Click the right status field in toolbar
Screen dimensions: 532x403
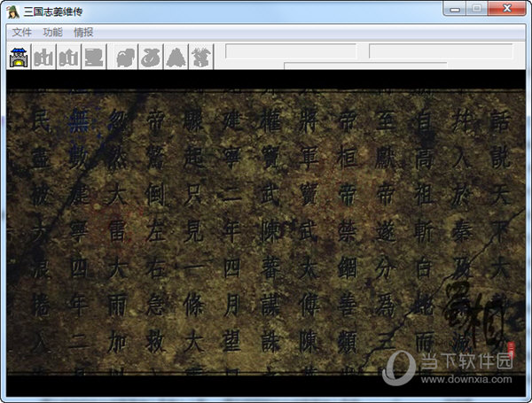point(441,51)
